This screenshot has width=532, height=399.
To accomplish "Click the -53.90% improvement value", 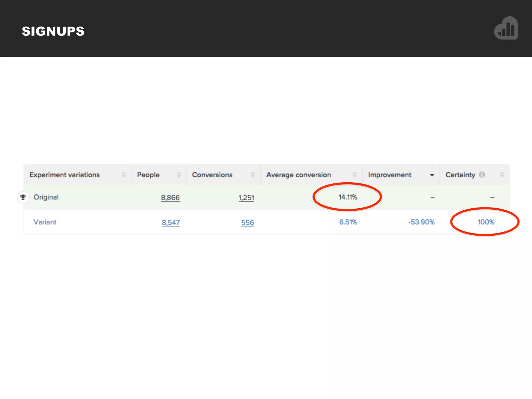I will point(421,222).
